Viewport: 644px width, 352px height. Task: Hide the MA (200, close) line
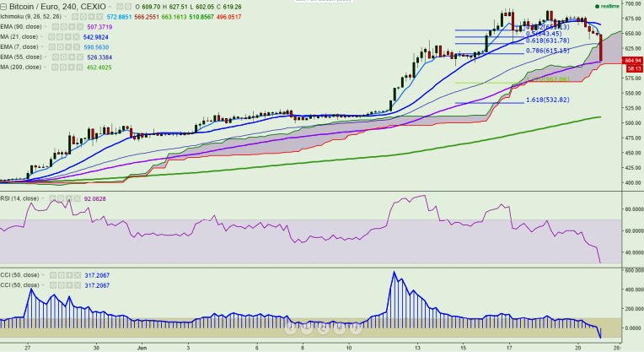click(55, 67)
